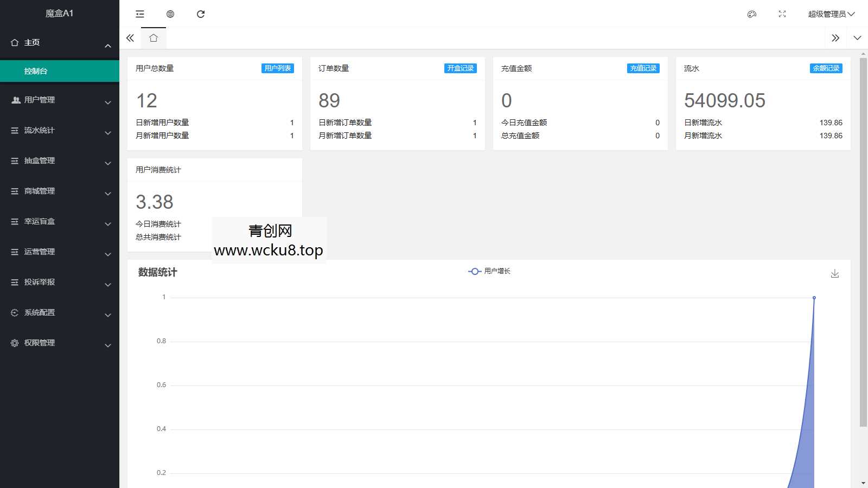The width and height of the screenshot is (868, 488).
Task: Download the 数据统计 chart image
Action: coord(835,274)
